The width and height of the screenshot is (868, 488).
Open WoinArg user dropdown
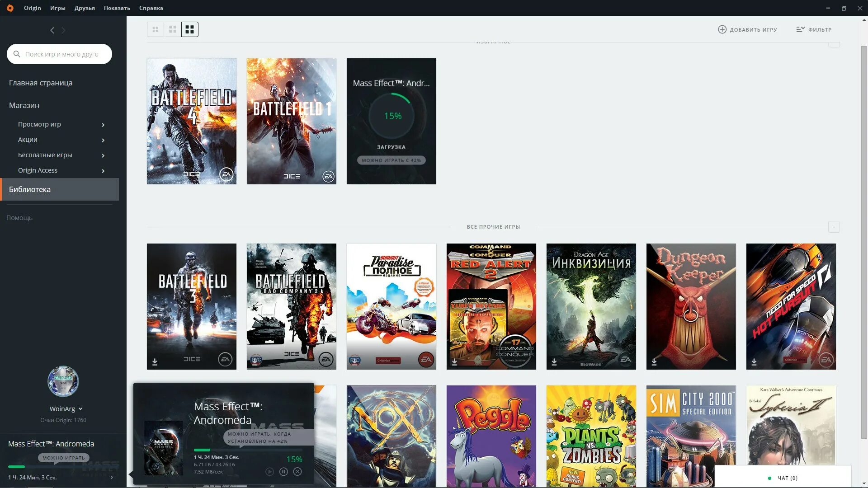[80, 409]
